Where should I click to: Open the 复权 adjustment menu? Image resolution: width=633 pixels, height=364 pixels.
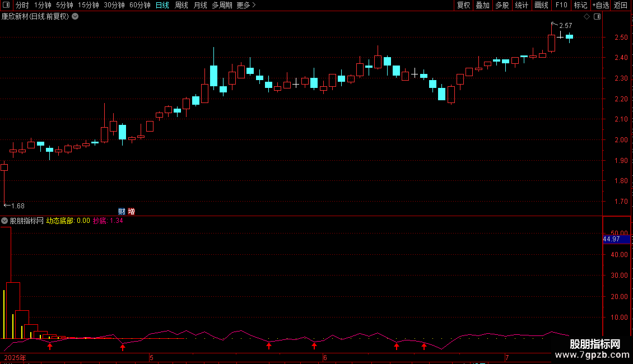point(463,5)
